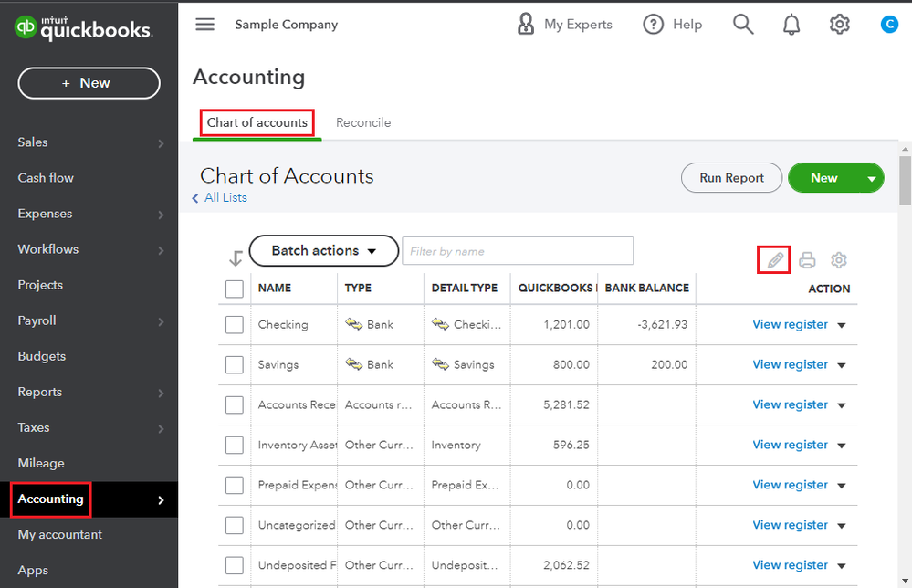Open notifications bell icon
This screenshot has width=912, height=588.
791,25
